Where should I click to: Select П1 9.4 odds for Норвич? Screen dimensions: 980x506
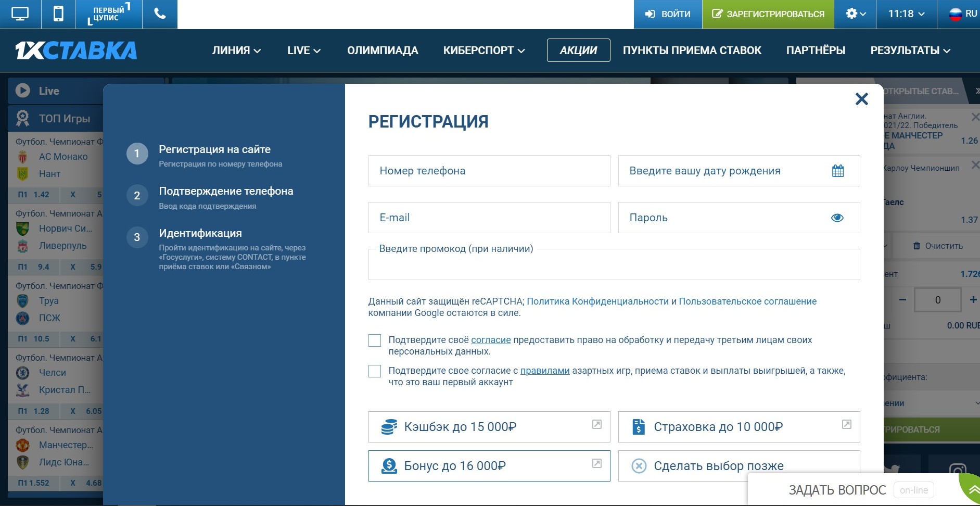click(x=34, y=267)
